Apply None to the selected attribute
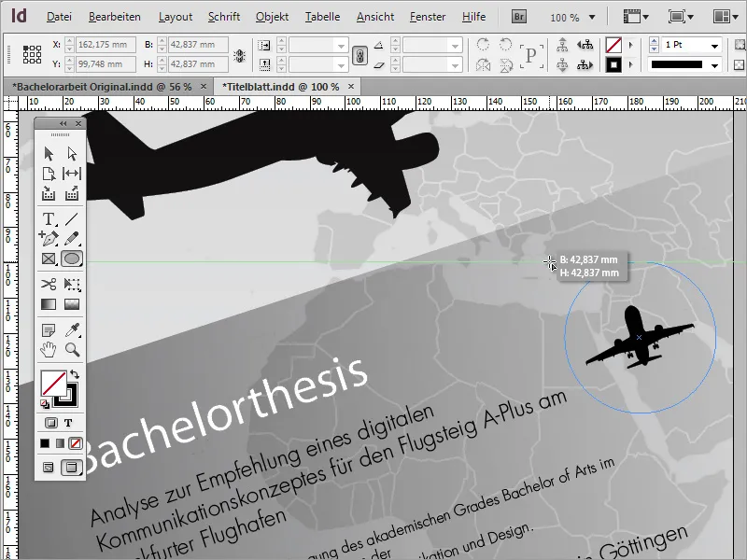Viewport: 747px width, 560px height. tap(76, 444)
